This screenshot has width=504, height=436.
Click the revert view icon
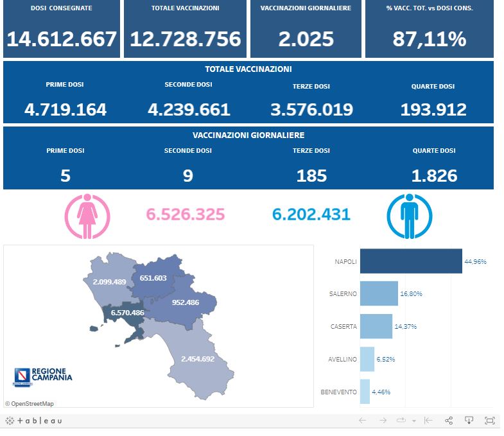point(428,421)
